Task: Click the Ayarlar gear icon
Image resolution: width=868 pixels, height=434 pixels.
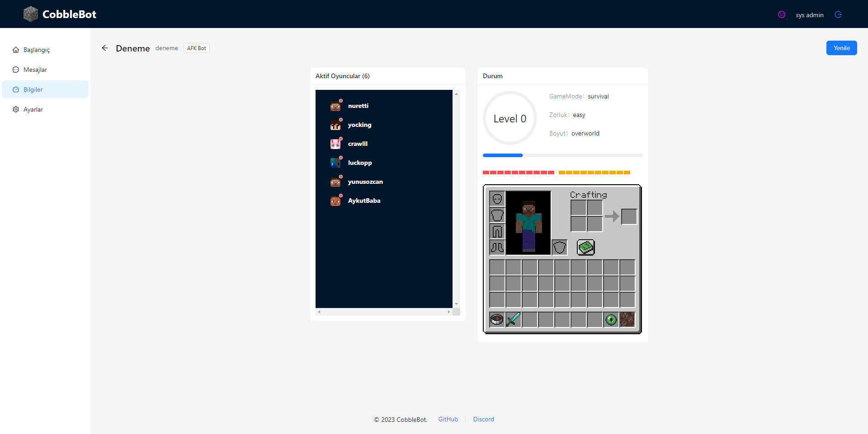Action: (16, 109)
